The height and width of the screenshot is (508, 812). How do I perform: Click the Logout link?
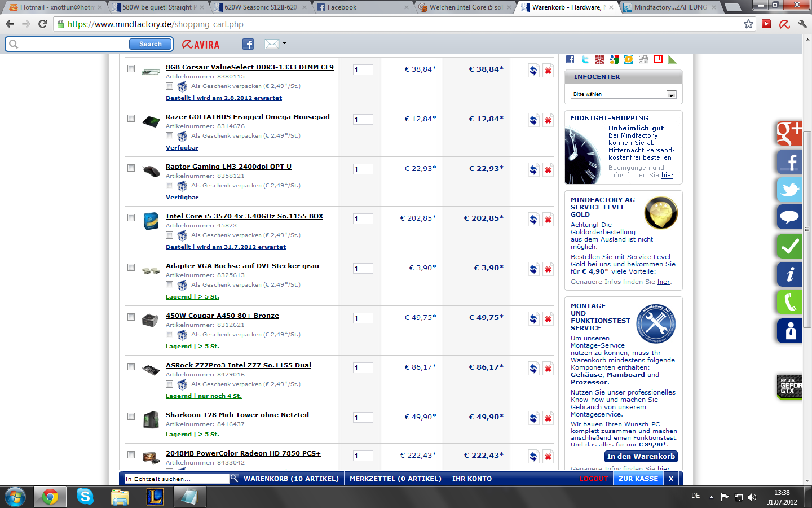(x=594, y=479)
